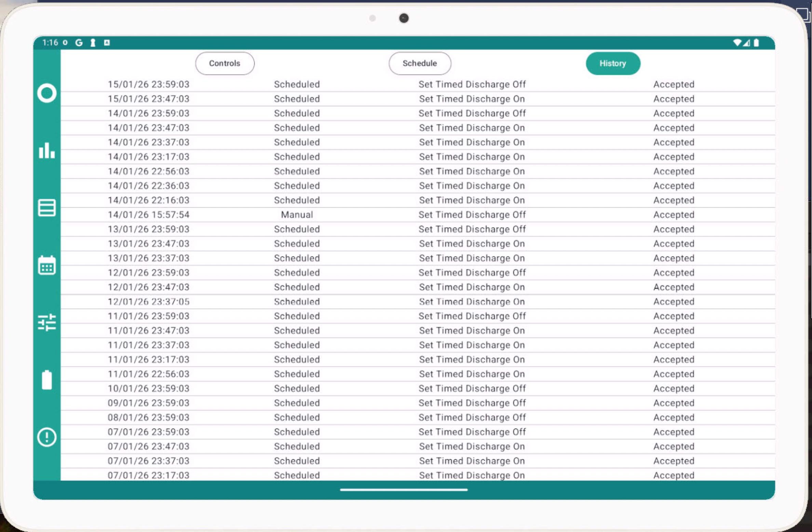Click Set Timed Discharge Off for 13/01/26 23:59:03
This screenshot has width=812, height=532.
(x=472, y=229)
